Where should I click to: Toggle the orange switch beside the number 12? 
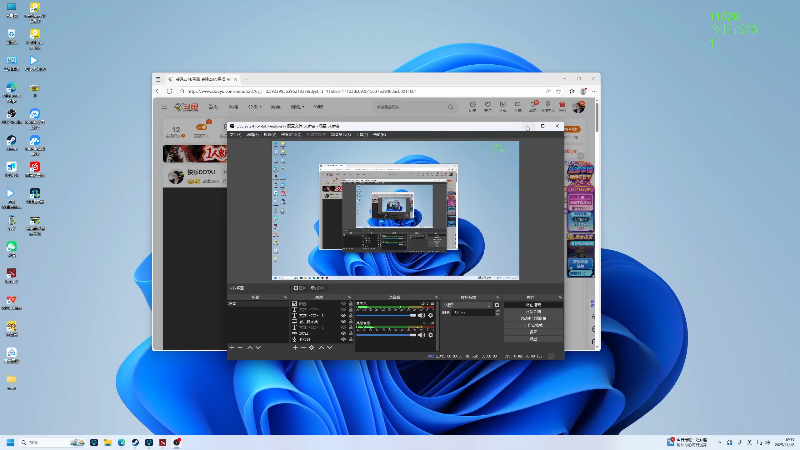click(202, 127)
